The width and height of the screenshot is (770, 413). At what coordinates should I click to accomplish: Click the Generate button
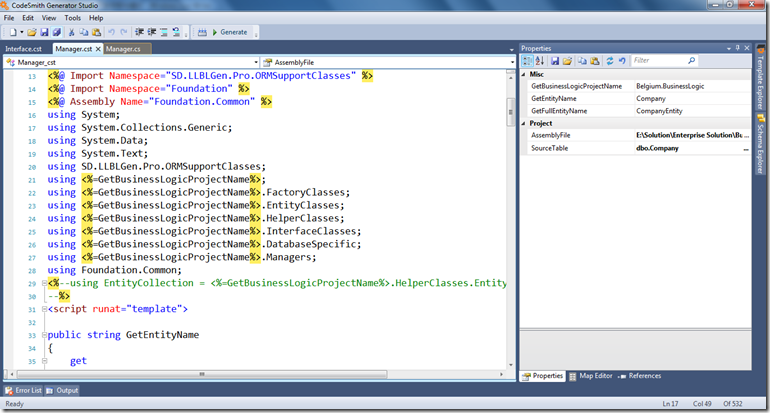tap(227, 32)
